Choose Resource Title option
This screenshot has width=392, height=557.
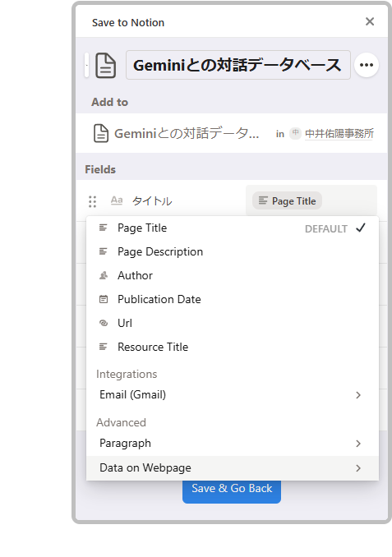(x=233, y=347)
